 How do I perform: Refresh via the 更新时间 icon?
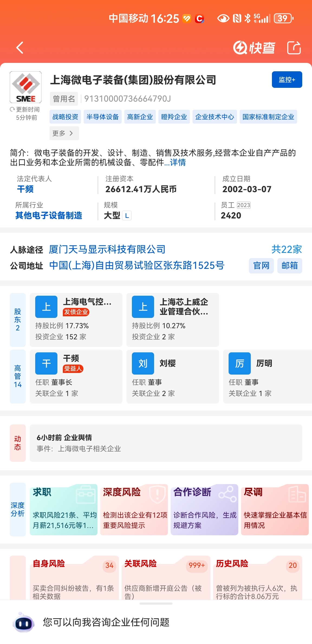[x=12, y=110]
